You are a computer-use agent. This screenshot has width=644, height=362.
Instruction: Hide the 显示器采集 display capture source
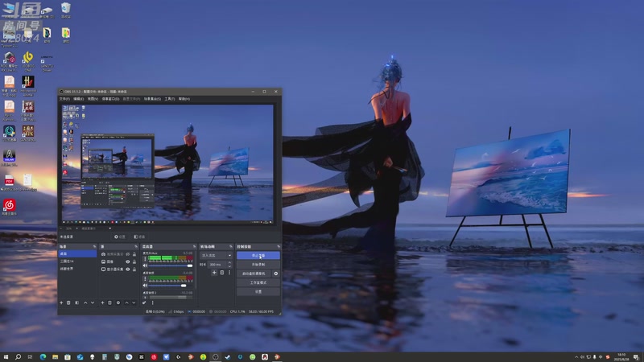128,269
